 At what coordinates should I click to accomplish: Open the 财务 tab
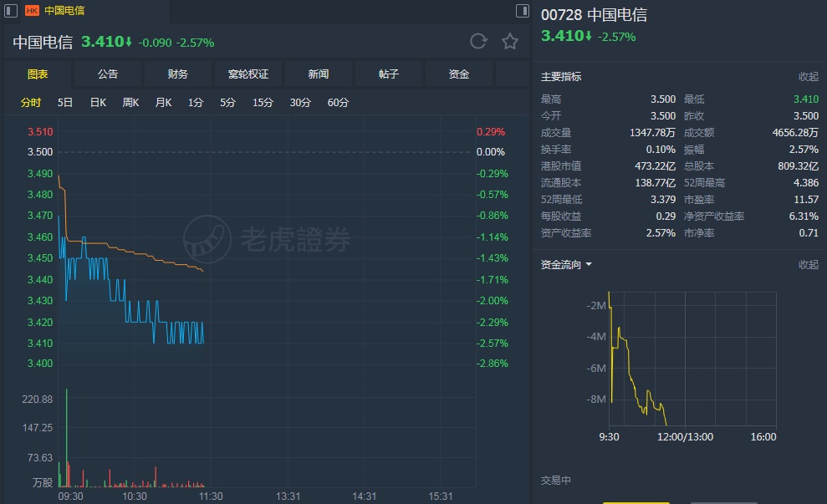pos(178,74)
